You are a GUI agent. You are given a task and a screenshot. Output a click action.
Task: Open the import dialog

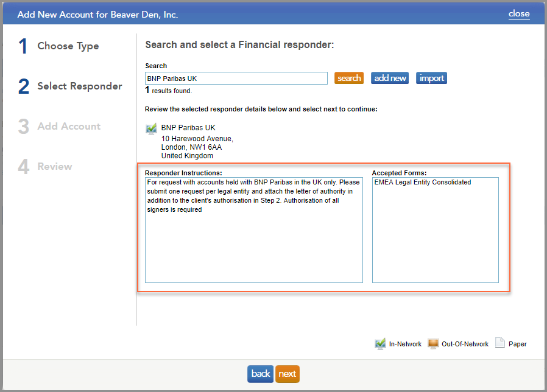click(431, 78)
